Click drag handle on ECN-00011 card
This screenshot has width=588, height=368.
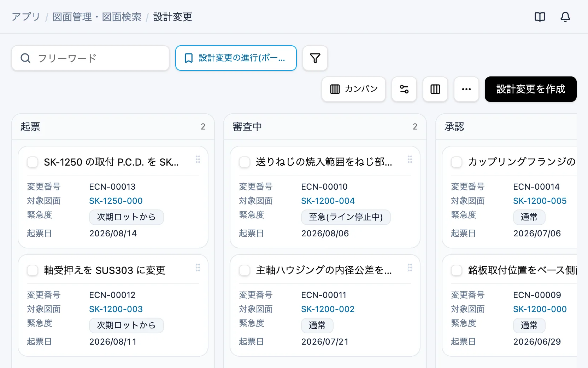[410, 268]
